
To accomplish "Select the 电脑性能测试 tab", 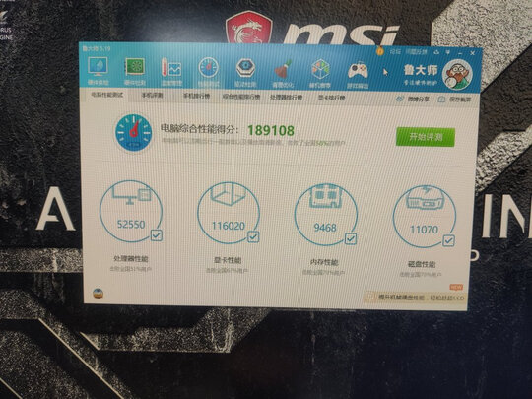I will pos(106,95).
